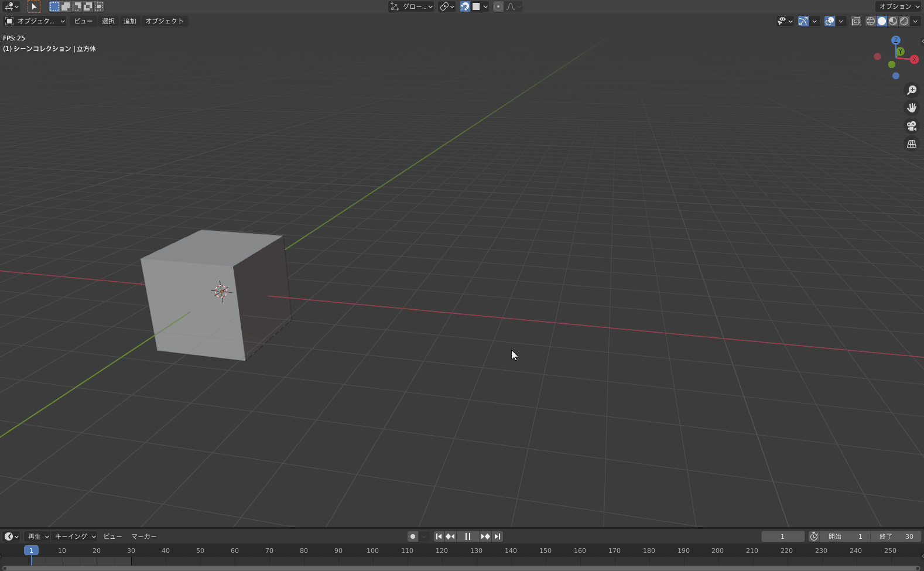Click the X axis on navigation gizmo
The height and width of the screenshot is (571, 924).
click(x=914, y=60)
